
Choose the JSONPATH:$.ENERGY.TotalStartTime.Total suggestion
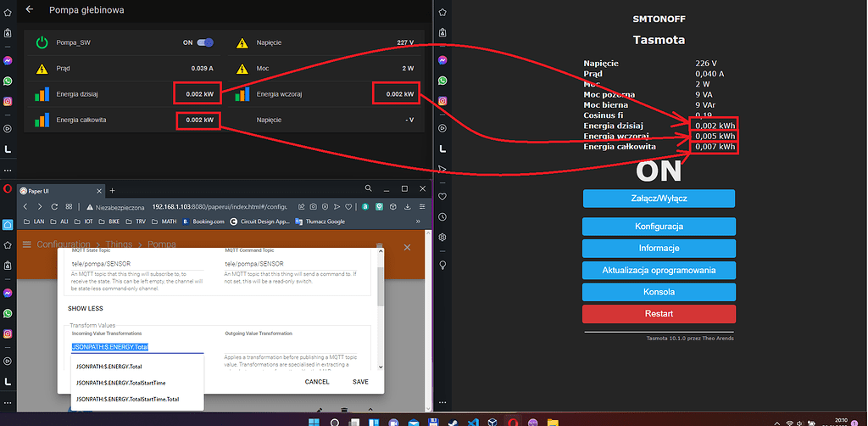pyautogui.click(x=127, y=399)
